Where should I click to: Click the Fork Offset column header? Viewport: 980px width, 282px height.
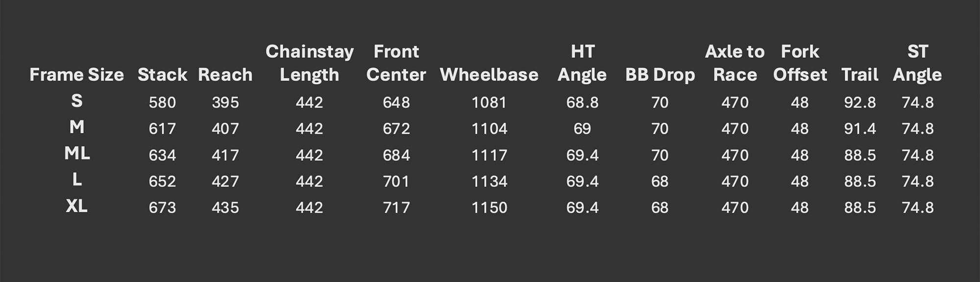point(800,63)
